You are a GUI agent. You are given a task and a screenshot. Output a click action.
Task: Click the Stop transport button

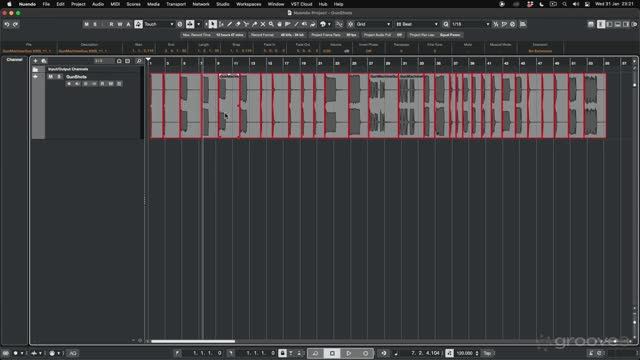coord(332,353)
